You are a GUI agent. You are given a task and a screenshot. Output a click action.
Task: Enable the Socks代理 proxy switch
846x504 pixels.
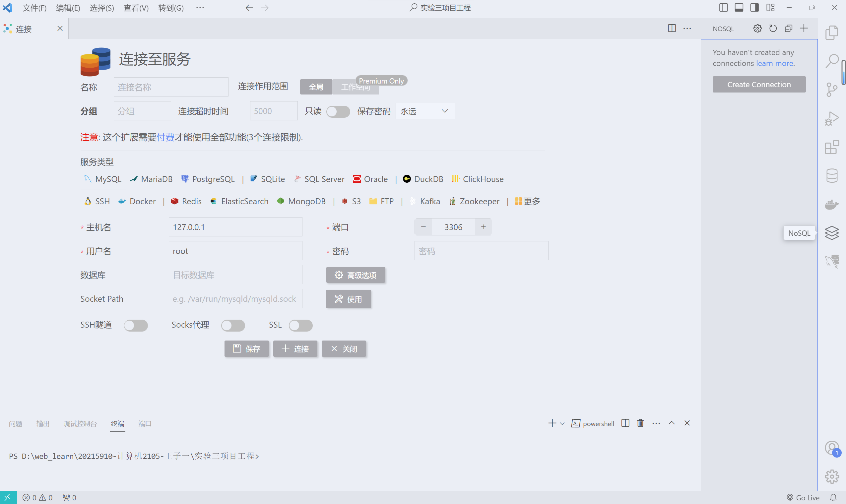pyautogui.click(x=233, y=325)
